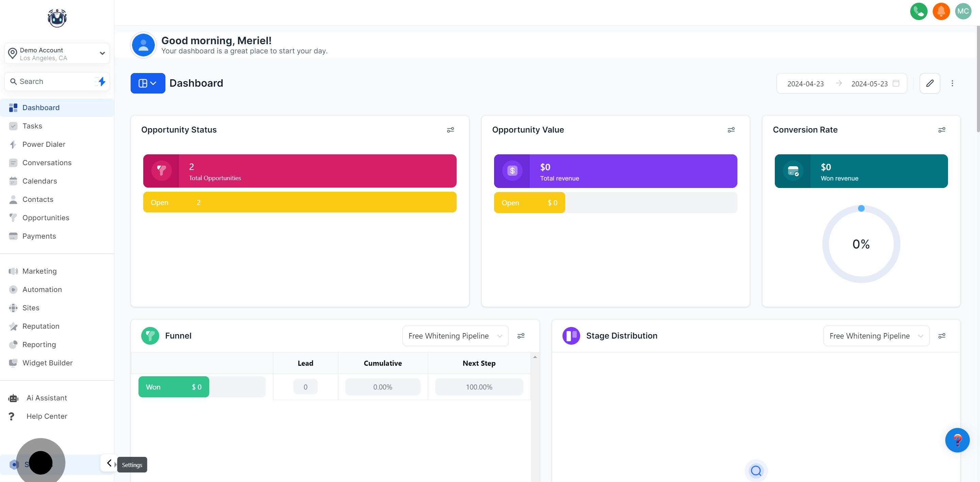The width and height of the screenshot is (980, 482).
Task: Click the MC profile avatar button
Action: click(x=963, y=12)
